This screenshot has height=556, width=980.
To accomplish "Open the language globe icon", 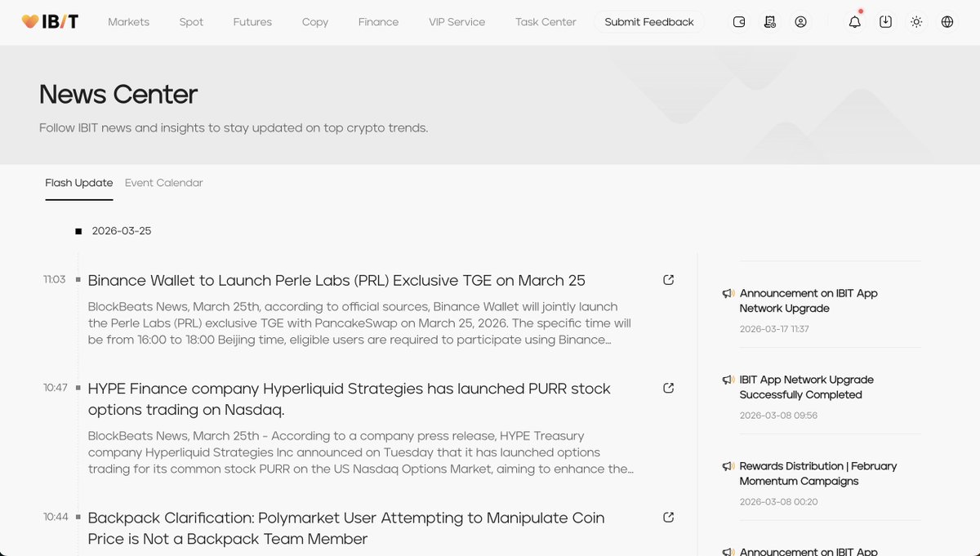I will click(x=947, y=22).
